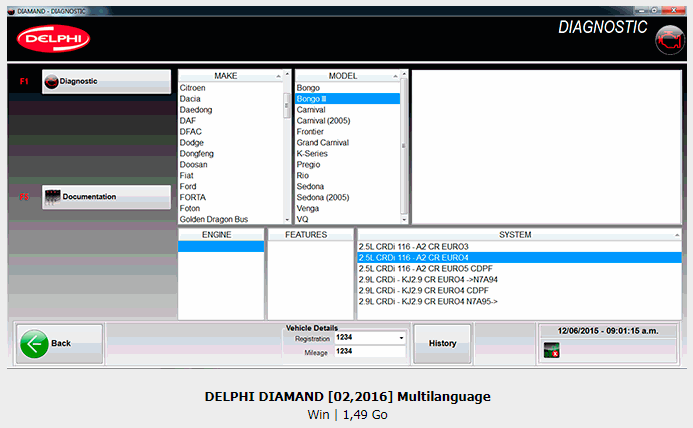Select Bongo III model
This screenshot has width=693, height=428.
(x=347, y=99)
